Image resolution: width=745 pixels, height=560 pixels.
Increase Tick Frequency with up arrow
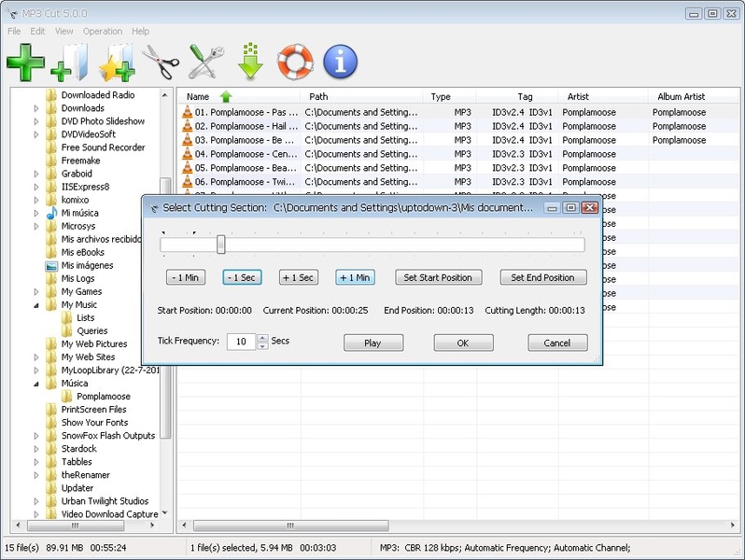262,338
